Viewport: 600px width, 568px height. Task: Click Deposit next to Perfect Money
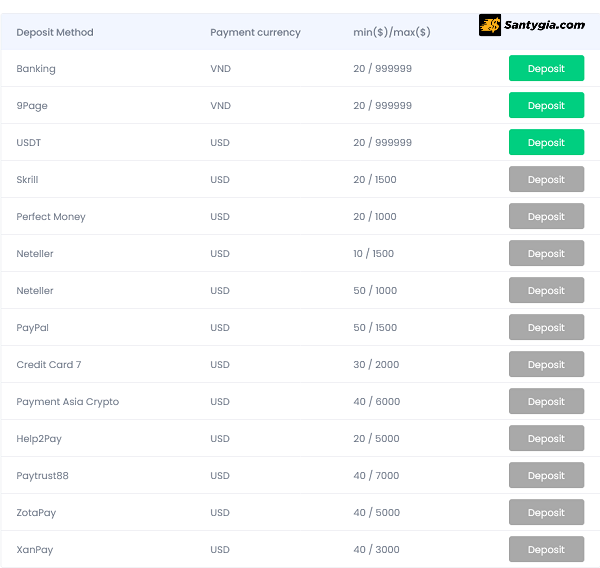point(546,217)
